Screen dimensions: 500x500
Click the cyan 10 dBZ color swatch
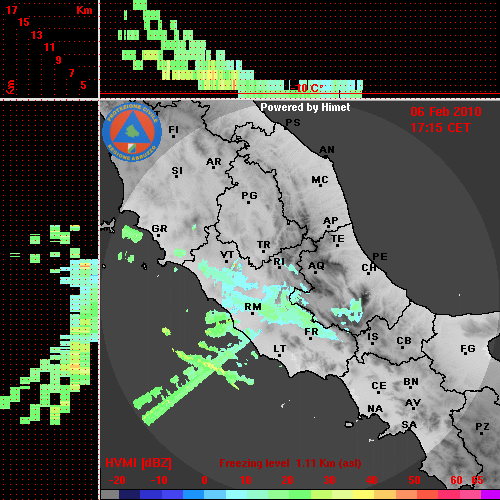pos(237,495)
